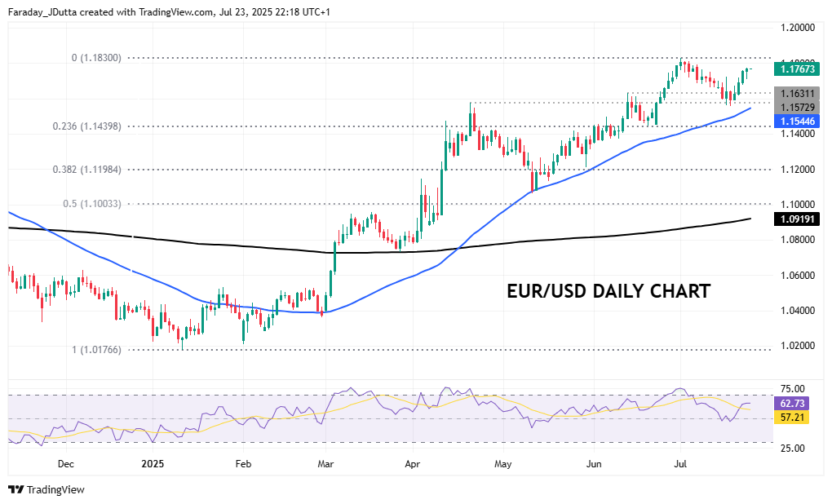Viewport: 832px width, 504px height.
Task: Click the 0.236 (1.14398) Fibonacci level label
Action: [86, 126]
